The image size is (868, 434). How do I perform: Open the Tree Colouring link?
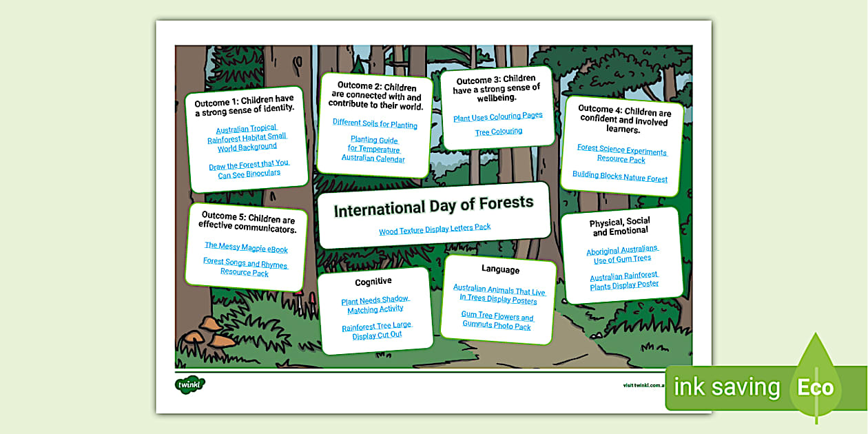(498, 131)
